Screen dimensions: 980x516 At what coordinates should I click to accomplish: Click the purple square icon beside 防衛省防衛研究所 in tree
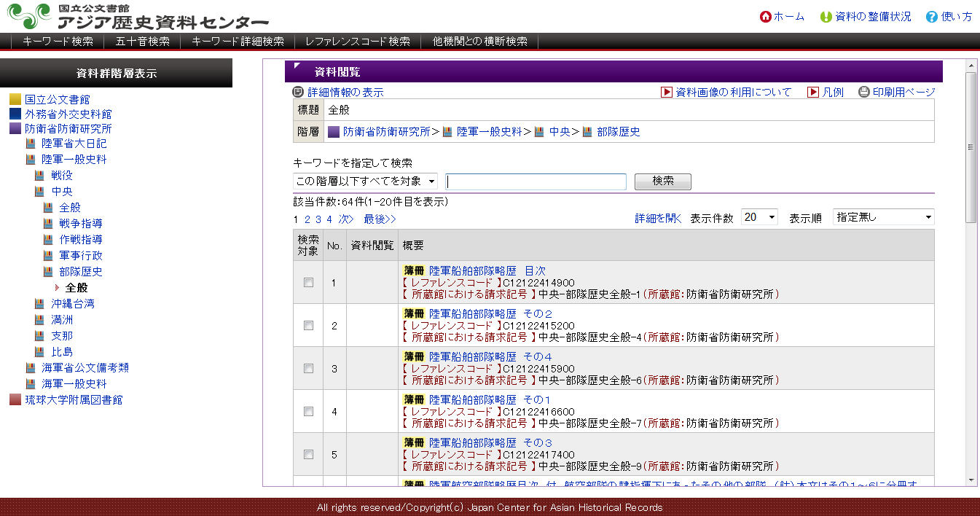(15, 128)
